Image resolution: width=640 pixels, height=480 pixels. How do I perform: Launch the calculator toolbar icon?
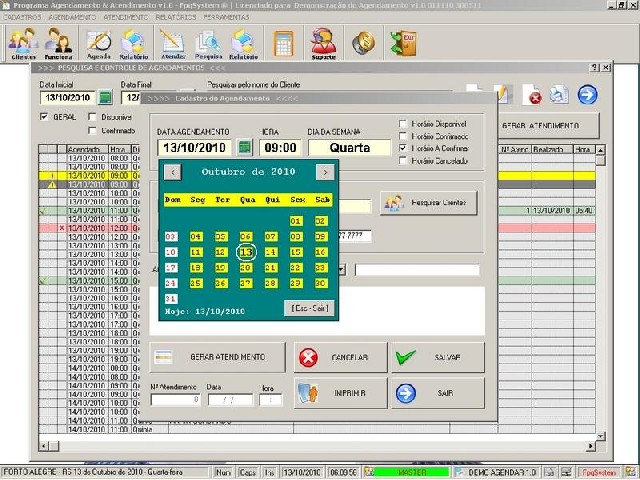point(284,43)
